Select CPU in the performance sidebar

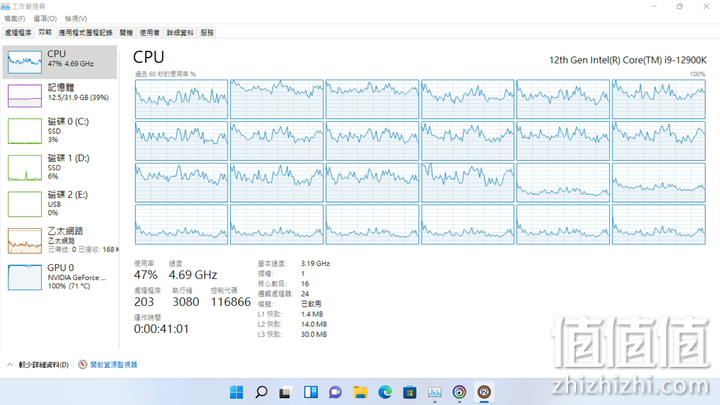tap(60, 62)
